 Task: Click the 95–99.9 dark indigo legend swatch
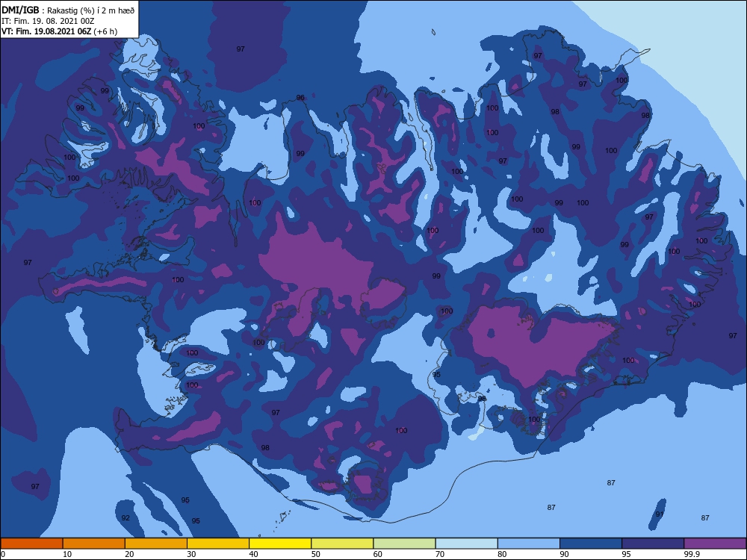point(653,544)
